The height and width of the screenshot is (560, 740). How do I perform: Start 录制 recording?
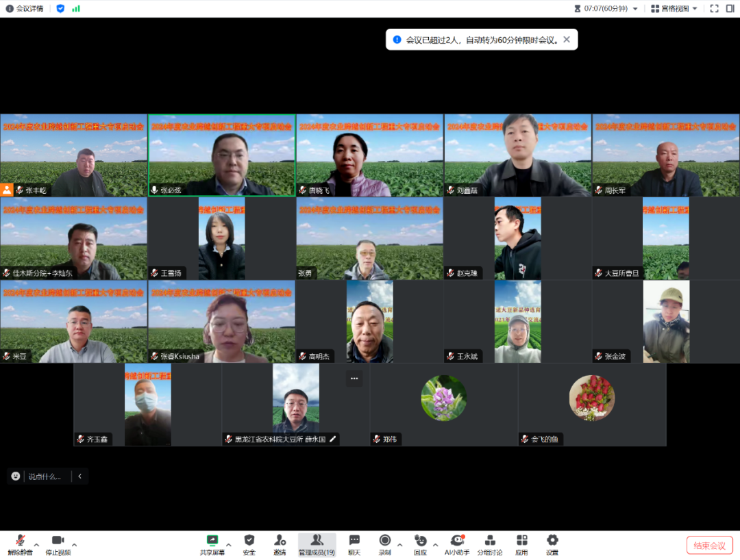click(385, 544)
